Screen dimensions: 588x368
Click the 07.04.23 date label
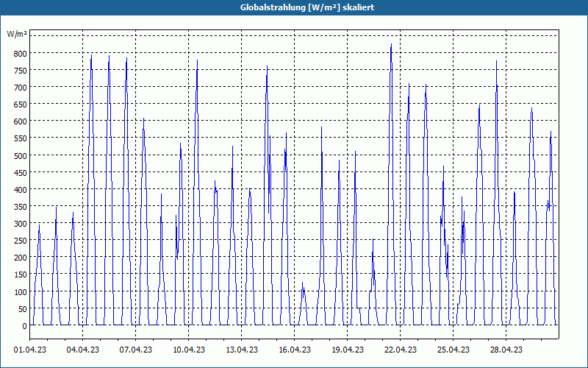pyautogui.click(x=136, y=350)
